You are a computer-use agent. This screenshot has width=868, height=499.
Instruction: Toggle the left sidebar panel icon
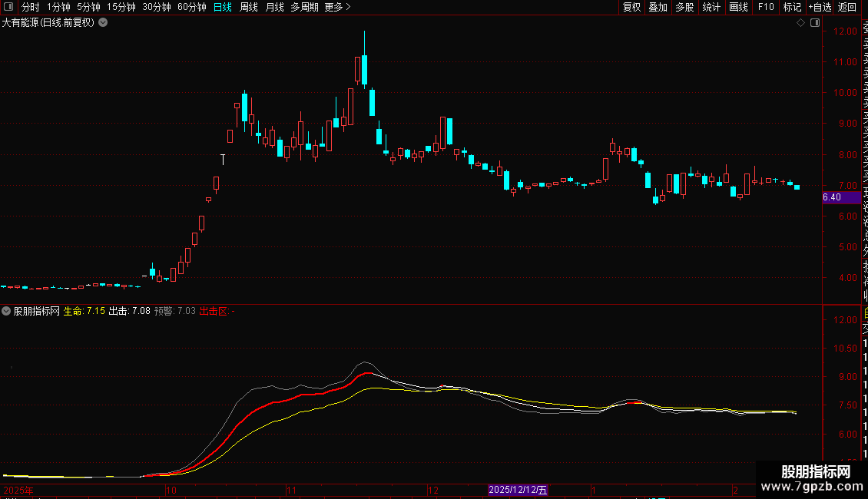pyautogui.click(x=8, y=7)
